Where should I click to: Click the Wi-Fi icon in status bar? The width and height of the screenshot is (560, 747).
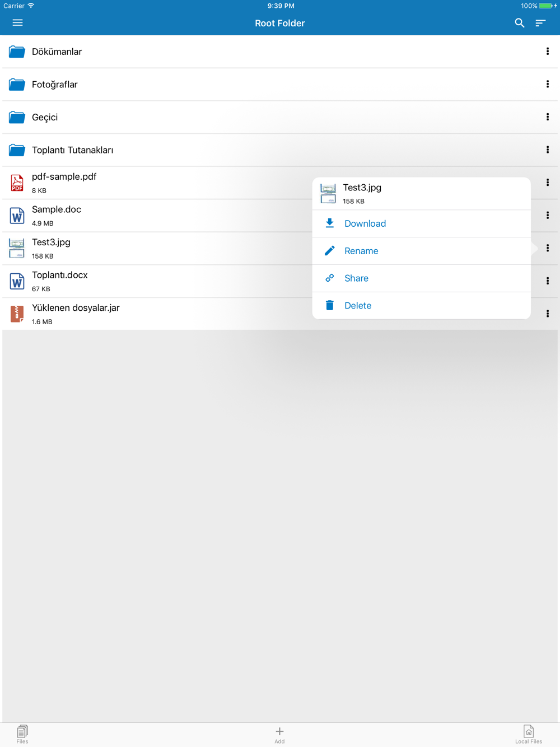[x=31, y=6]
